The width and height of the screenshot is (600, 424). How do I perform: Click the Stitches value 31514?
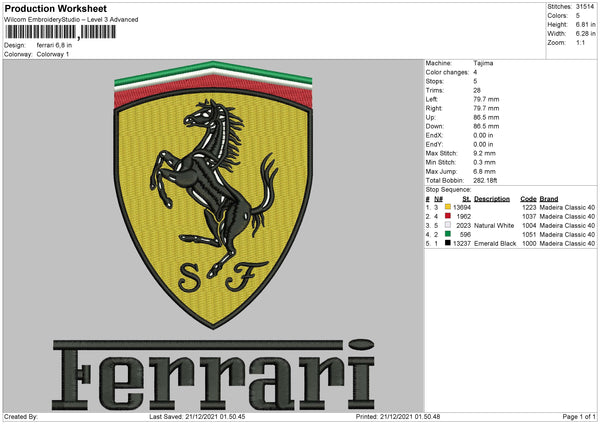[x=585, y=7]
